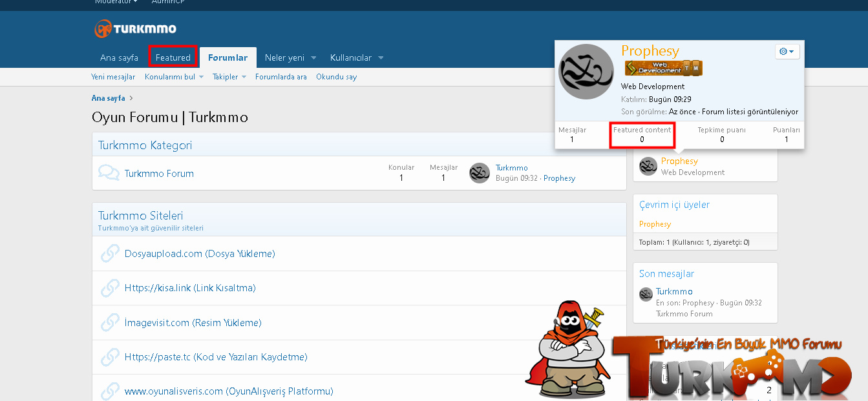Click link icon beside Dosyaupload.com
868x401 pixels.
(x=110, y=254)
